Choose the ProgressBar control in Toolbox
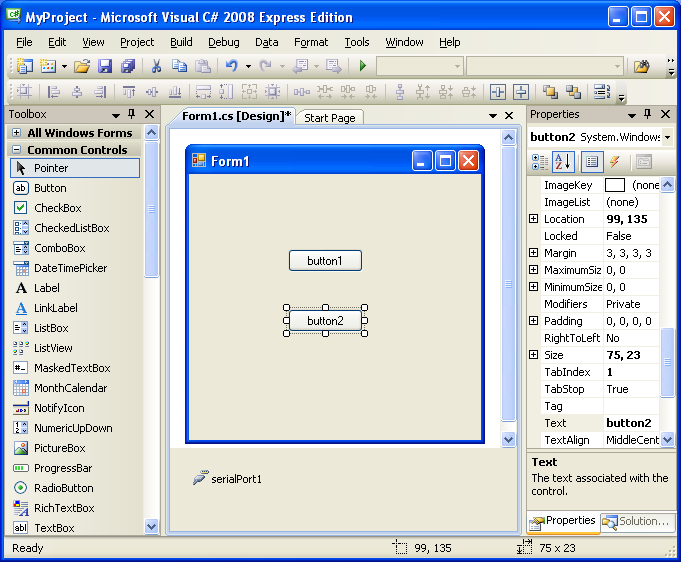This screenshot has height=562, width=681. 63,468
